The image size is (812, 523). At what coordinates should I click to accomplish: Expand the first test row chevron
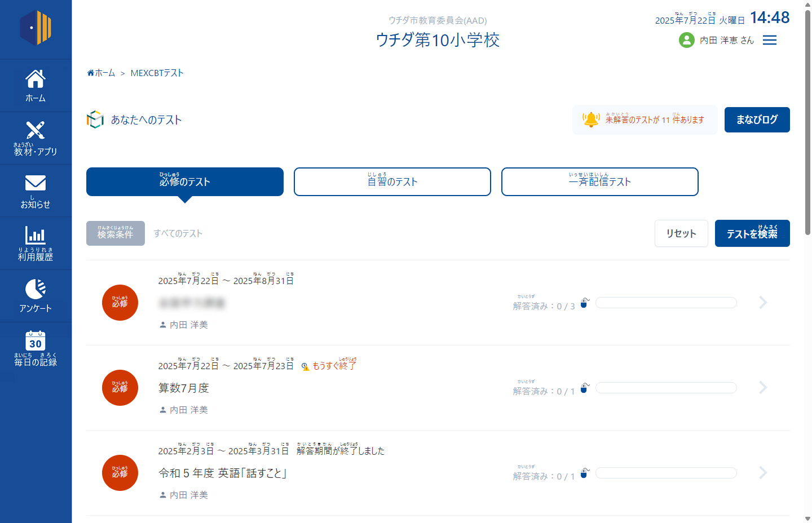(763, 303)
